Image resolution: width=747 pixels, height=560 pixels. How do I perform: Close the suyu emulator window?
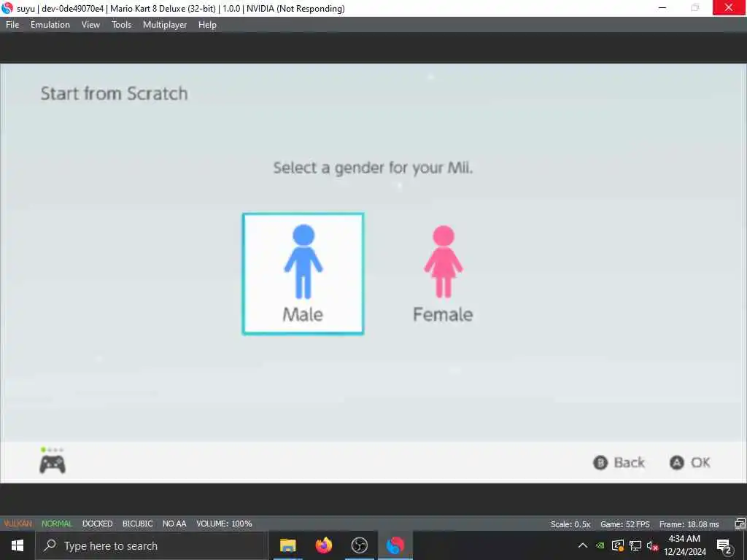tap(729, 7)
